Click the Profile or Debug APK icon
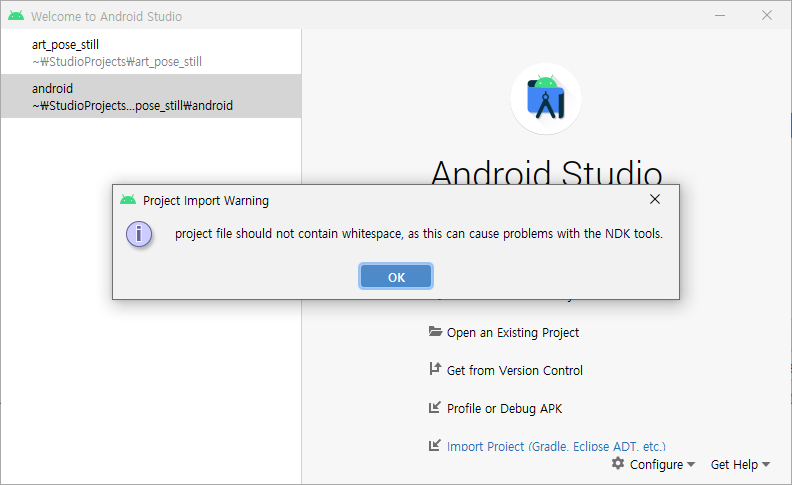792x485 pixels. coord(434,407)
